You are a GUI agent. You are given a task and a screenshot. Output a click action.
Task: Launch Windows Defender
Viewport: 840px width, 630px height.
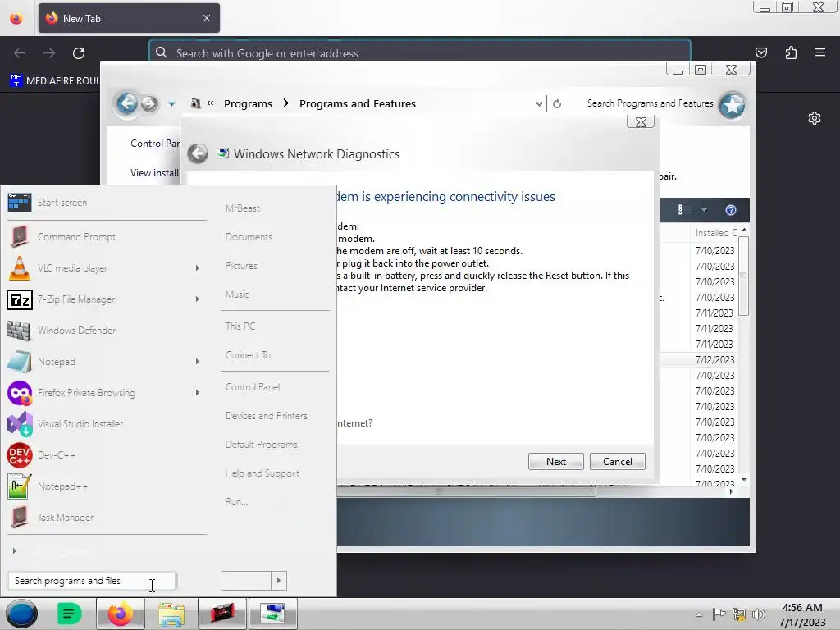[106, 330]
